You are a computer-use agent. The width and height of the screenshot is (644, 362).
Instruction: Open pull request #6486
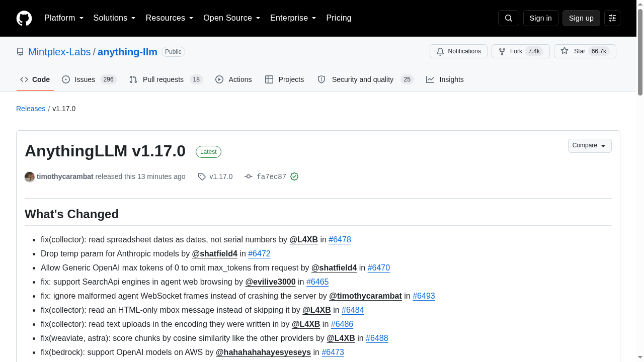click(342, 324)
